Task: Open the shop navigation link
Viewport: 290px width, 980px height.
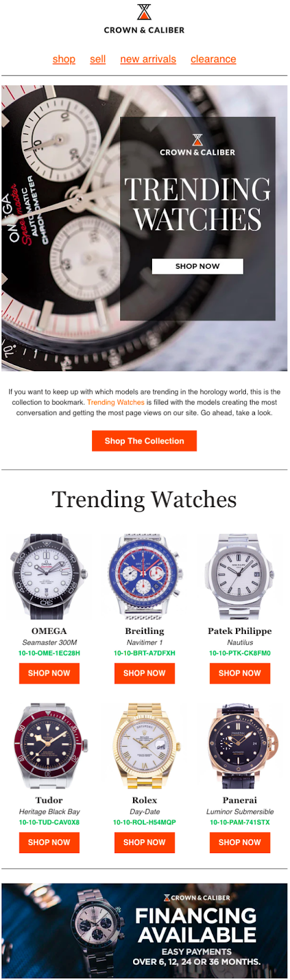Action: coord(64,59)
